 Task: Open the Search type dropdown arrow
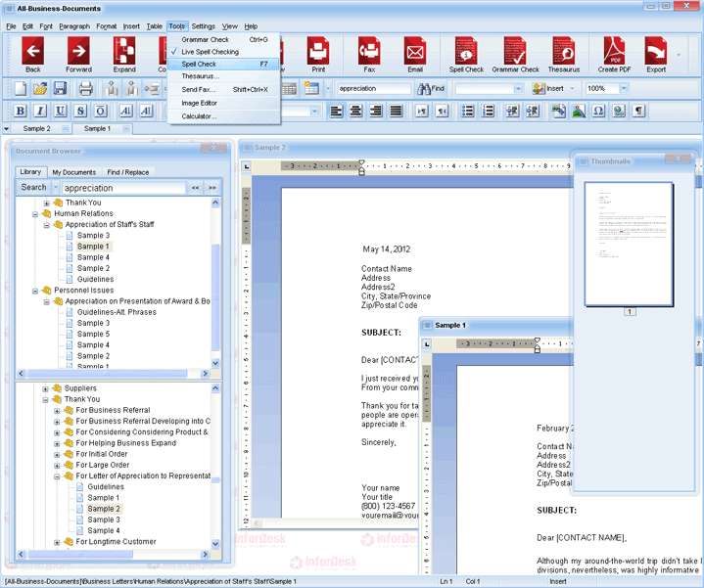(56, 188)
